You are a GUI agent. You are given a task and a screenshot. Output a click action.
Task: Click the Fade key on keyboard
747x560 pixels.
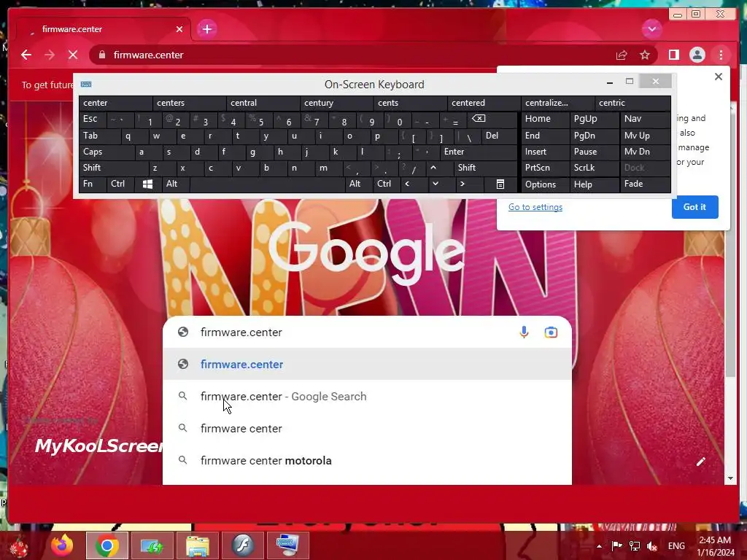pos(645,184)
